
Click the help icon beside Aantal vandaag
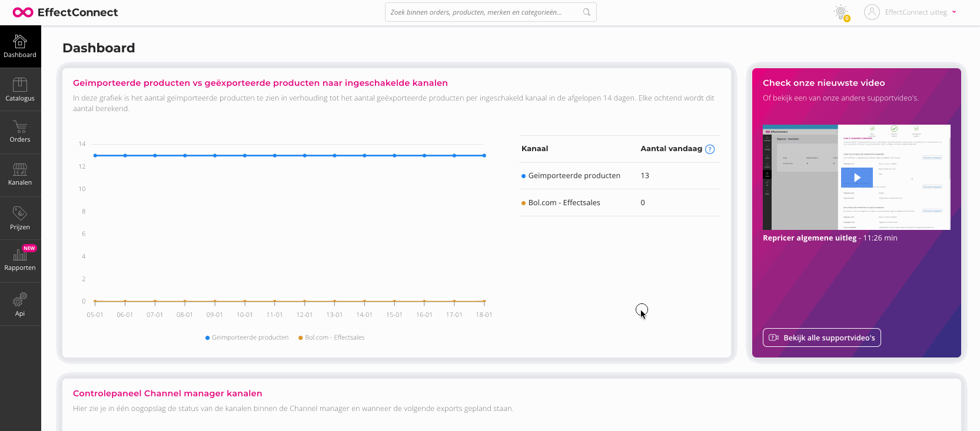coord(710,149)
